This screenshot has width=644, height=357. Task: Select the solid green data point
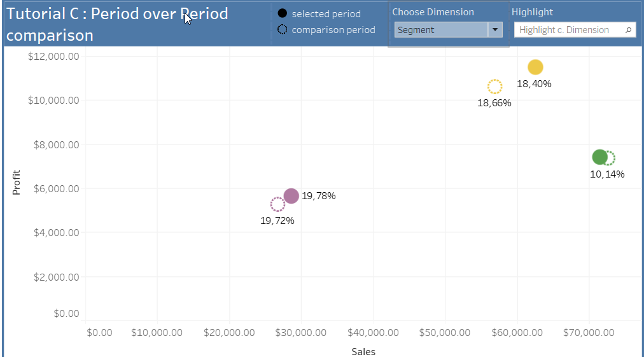[x=599, y=157]
